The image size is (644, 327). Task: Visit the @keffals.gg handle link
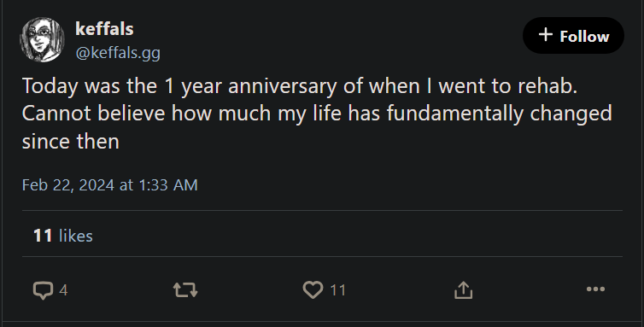pyautogui.click(x=118, y=53)
